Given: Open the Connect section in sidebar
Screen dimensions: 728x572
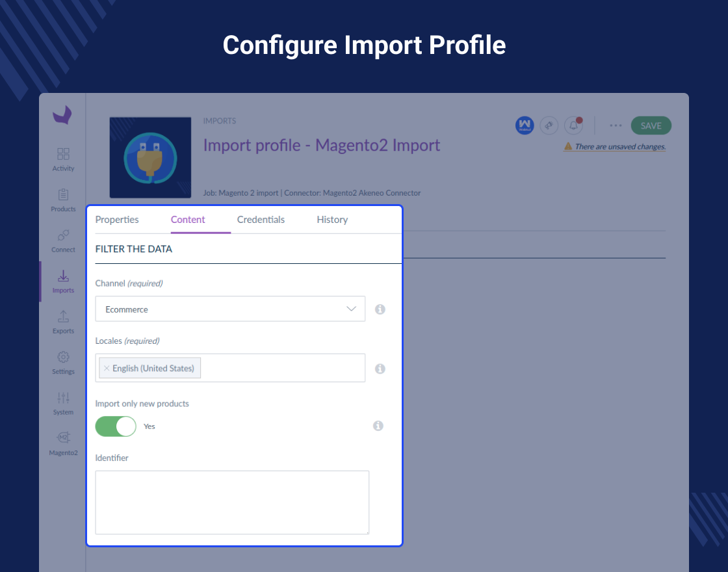Looking at the screenshot, I should point(63,241).
